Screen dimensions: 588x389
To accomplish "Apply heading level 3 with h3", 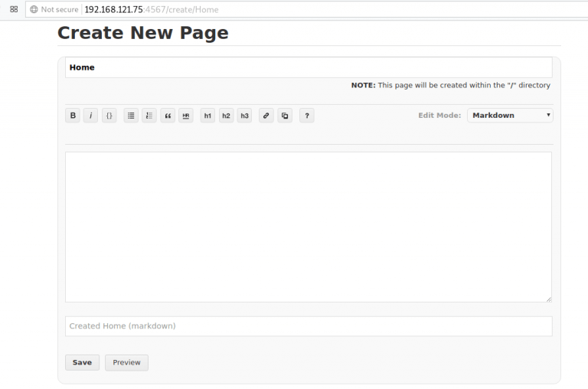I will pos(244,116).
